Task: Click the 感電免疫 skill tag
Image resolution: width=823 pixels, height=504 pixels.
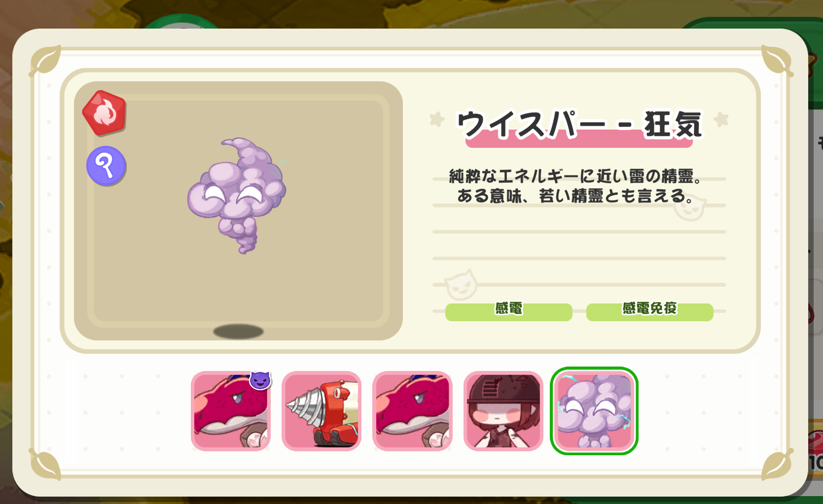Action: click(x=650, y=312)
